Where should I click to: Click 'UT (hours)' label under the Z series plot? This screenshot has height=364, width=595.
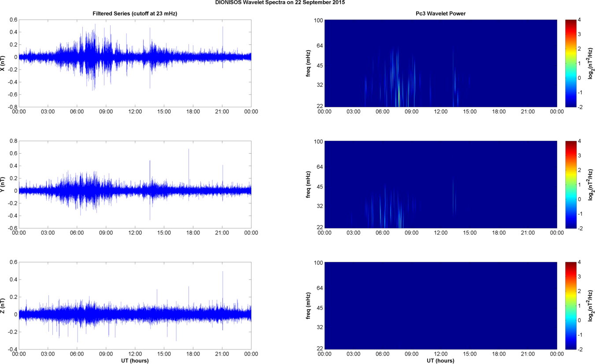pos(135,360)
